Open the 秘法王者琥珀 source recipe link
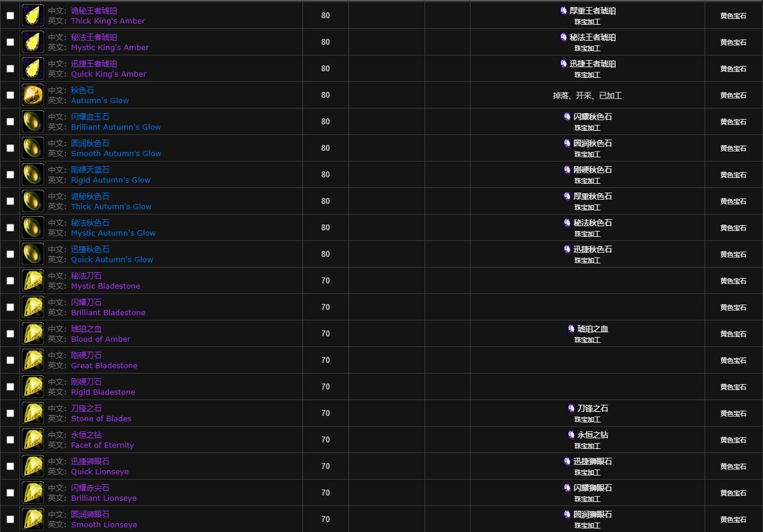 click(593, 37)
